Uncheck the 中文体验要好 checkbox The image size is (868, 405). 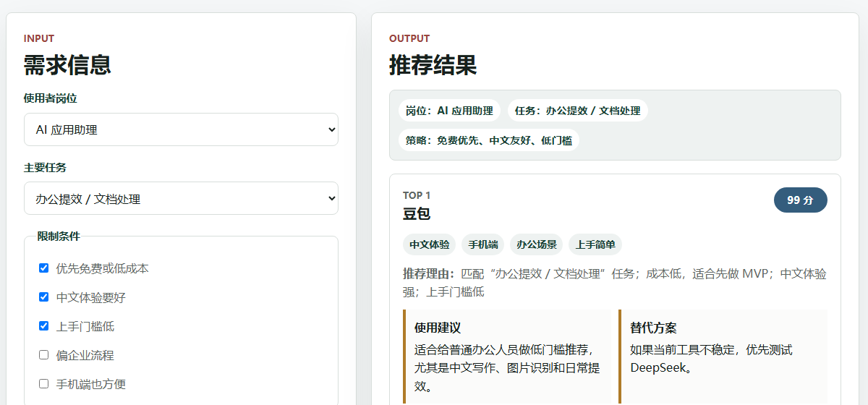click(x=44, y=297)
